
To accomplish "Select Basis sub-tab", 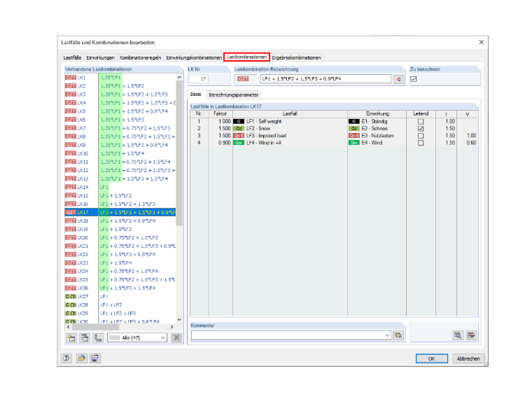I will [x=196, y=94].
